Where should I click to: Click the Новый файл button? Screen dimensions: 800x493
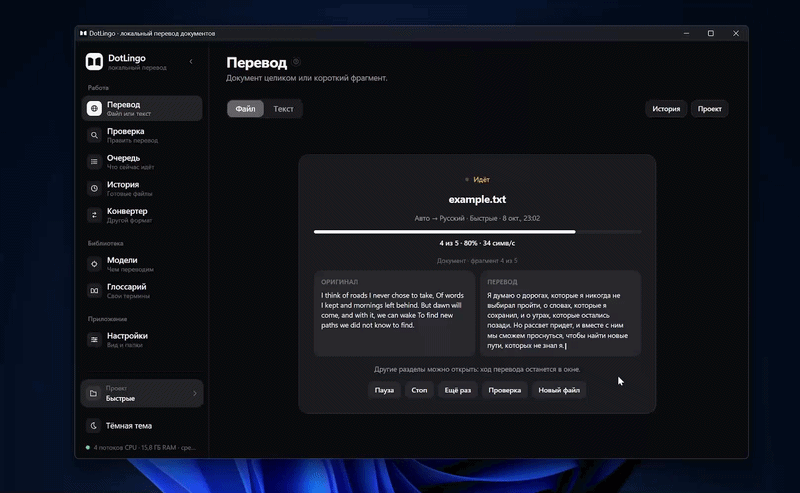coord(559,390)
